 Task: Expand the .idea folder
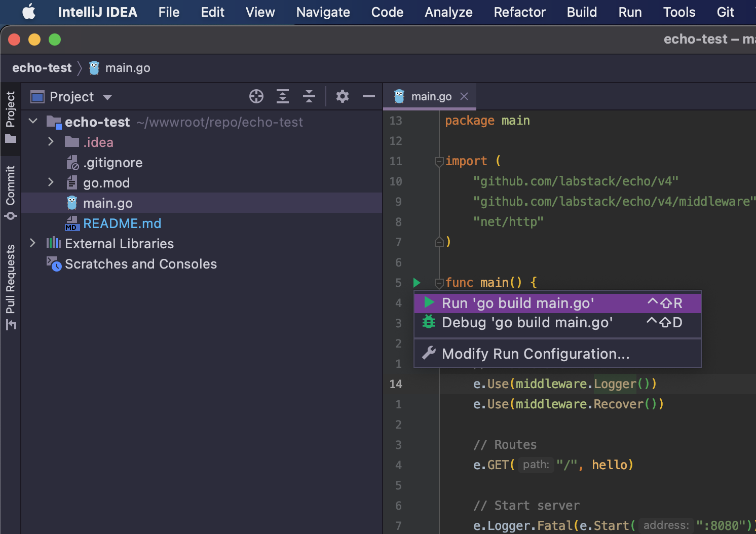[x=50, y=141]
